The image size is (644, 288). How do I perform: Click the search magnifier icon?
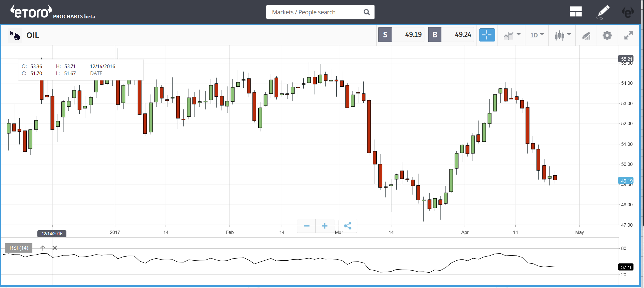(367, 12)
